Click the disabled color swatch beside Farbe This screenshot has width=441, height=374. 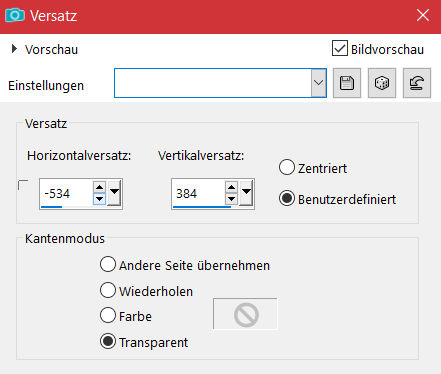(245, 314)
